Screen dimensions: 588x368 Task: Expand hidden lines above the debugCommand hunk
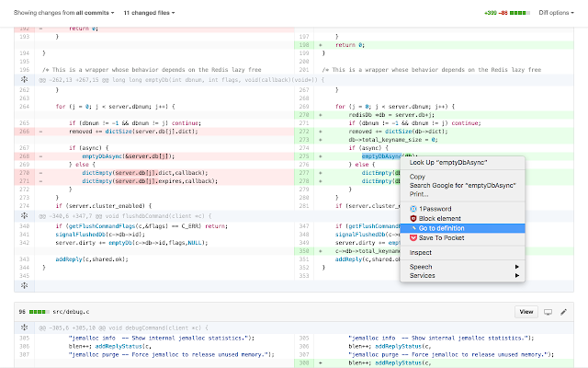25,328
